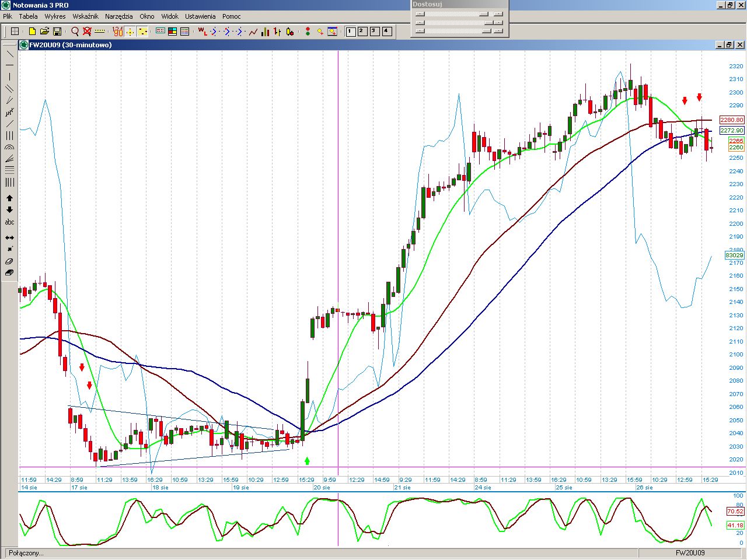747x560 pixels.
Task: Click left arrow of top Dostosuj slider
Action: click(x=420, y=14)
